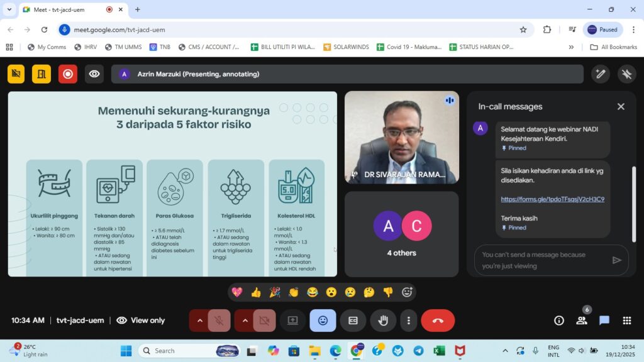Click the annotation pen icon
Image resolution: width=644 pixels, height=362 pixels.
pyautogui.click(x=600, y=74)
